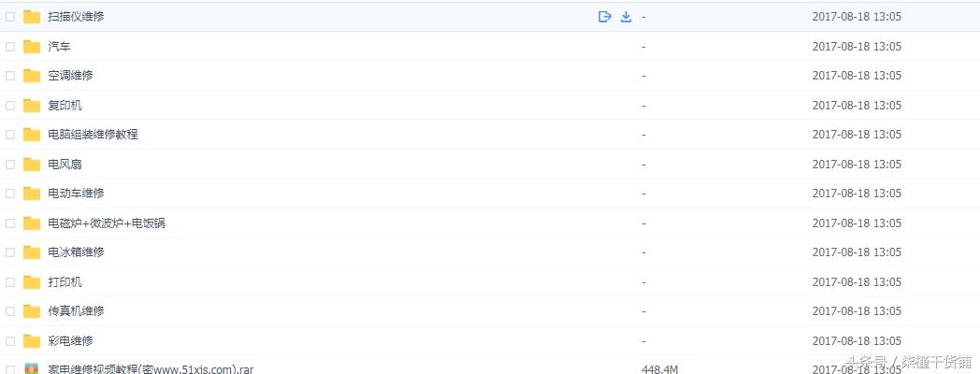The width and height of the screenshot is (980, 374).
Task: Click the 448.4M file size value
Action: [x=659, y=369]
